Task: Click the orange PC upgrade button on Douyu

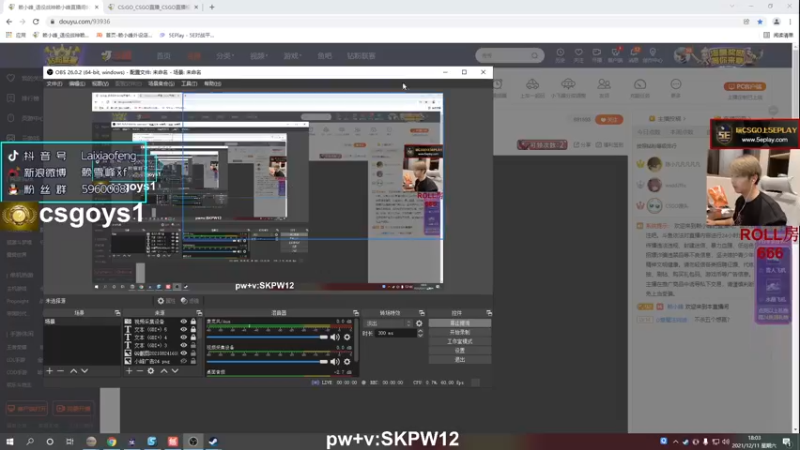Action: pos(744,86)
